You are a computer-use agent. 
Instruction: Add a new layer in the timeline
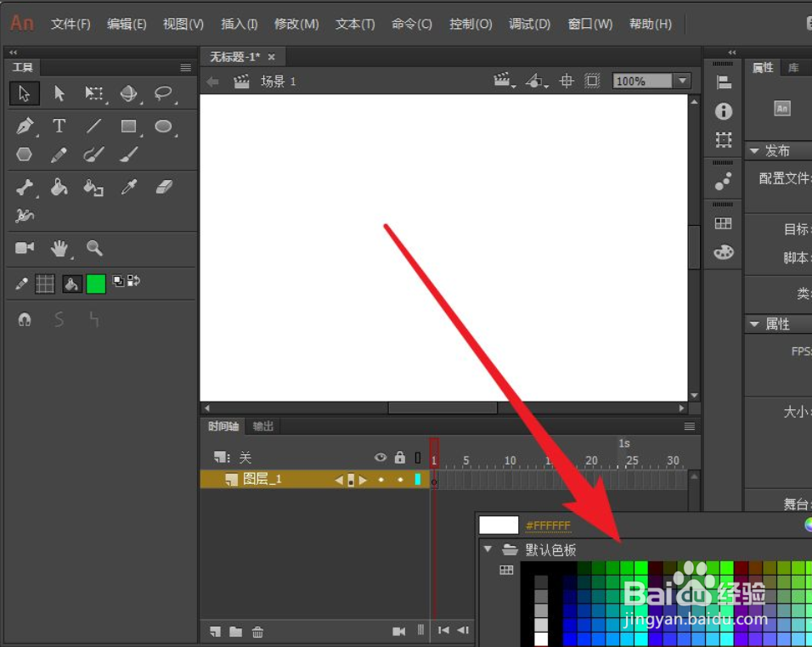214,632
